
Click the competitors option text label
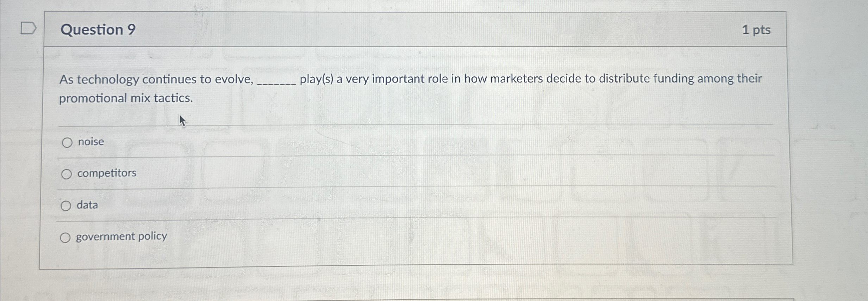pos(107,173)
